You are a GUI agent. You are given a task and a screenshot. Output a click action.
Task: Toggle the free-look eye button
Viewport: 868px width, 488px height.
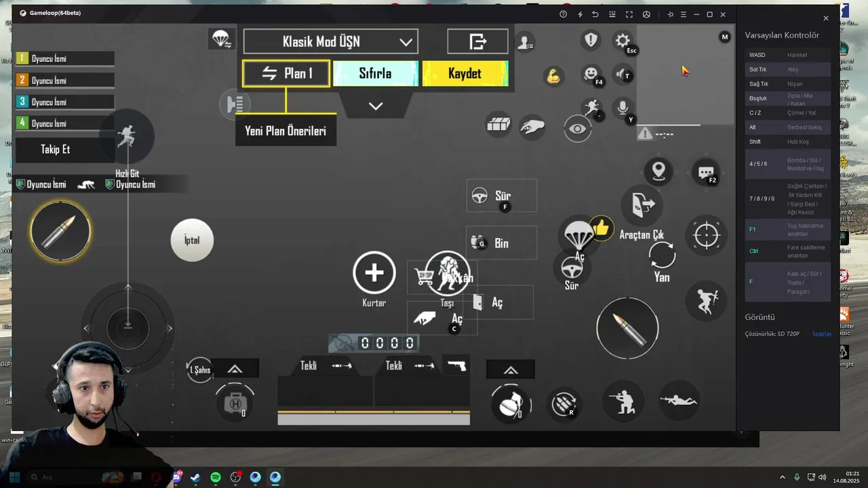coord(578,129)
